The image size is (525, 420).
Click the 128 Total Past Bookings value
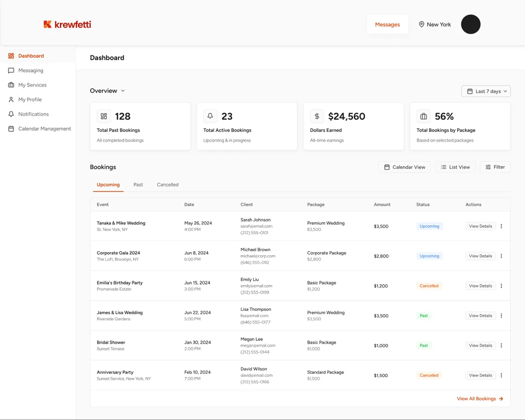coord(123,116)
